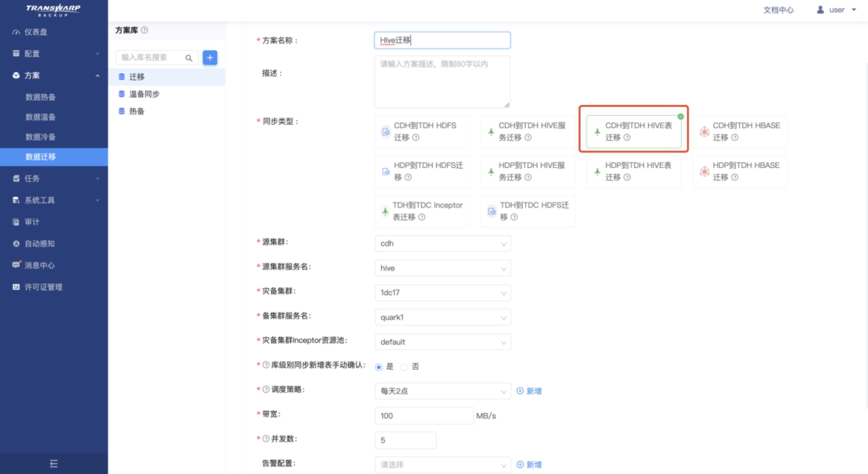Click the help icon beside 调度策略 label
Screen dimensions: 868x474
266,390
